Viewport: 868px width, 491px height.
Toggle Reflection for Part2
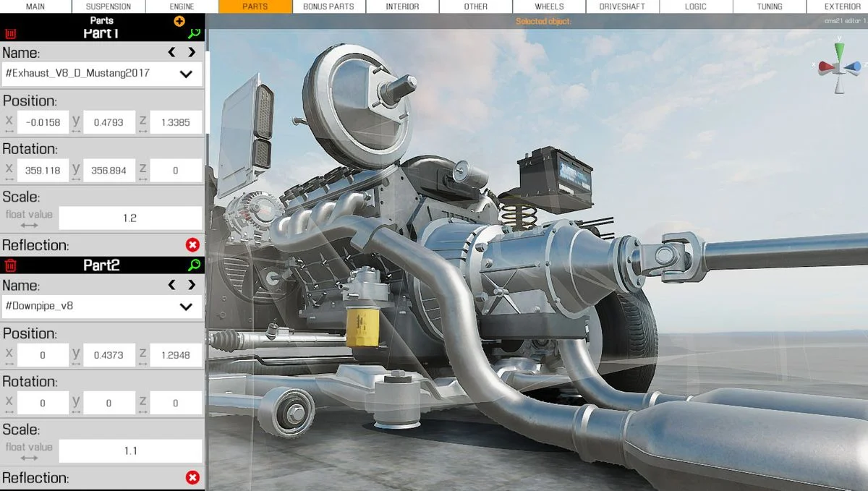[x=192, y=478]
